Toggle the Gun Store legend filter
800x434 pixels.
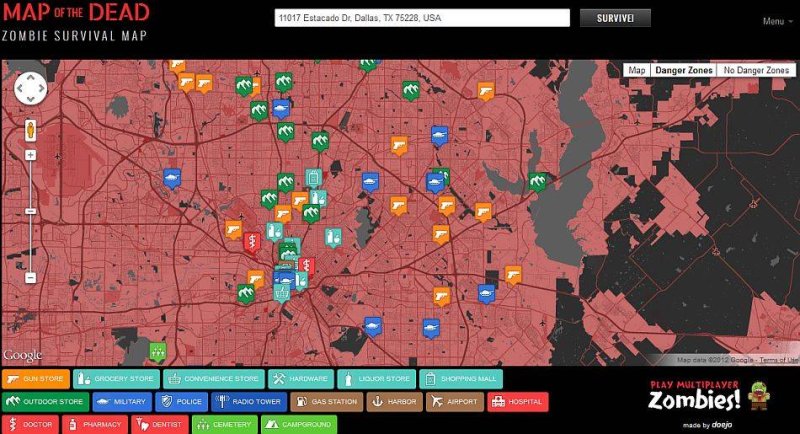pyautogui.click(x=38, y=380)
